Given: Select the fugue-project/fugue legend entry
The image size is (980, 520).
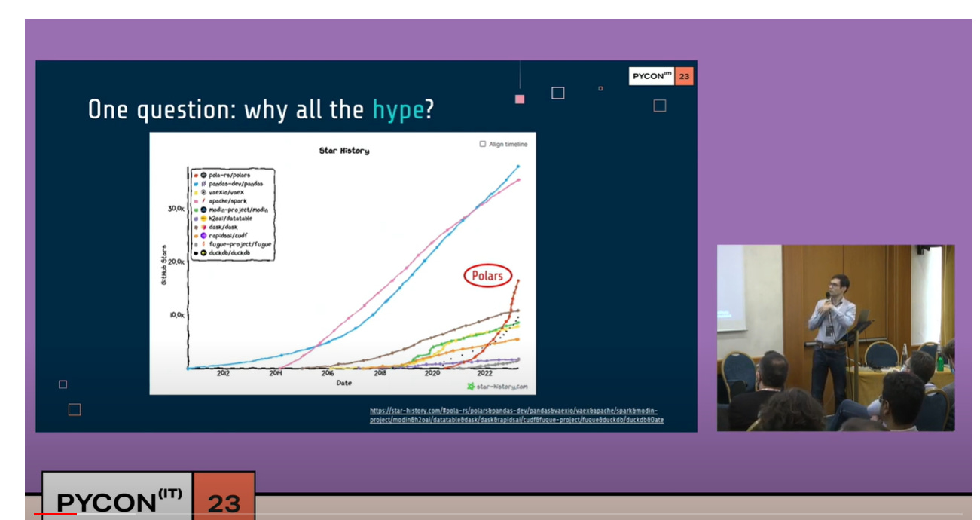Looking at the screenshot, I should point(232,244).
